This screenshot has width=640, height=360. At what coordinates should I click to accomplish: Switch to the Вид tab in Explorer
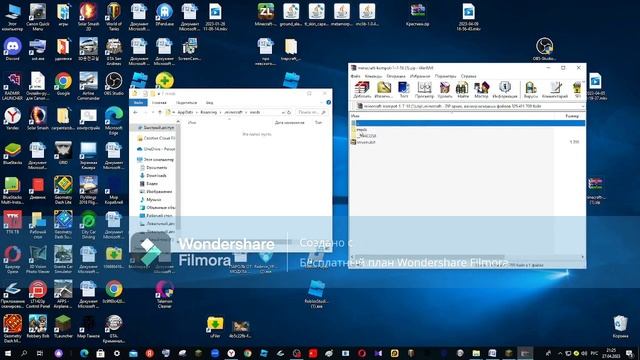click(x=209, y=102)
